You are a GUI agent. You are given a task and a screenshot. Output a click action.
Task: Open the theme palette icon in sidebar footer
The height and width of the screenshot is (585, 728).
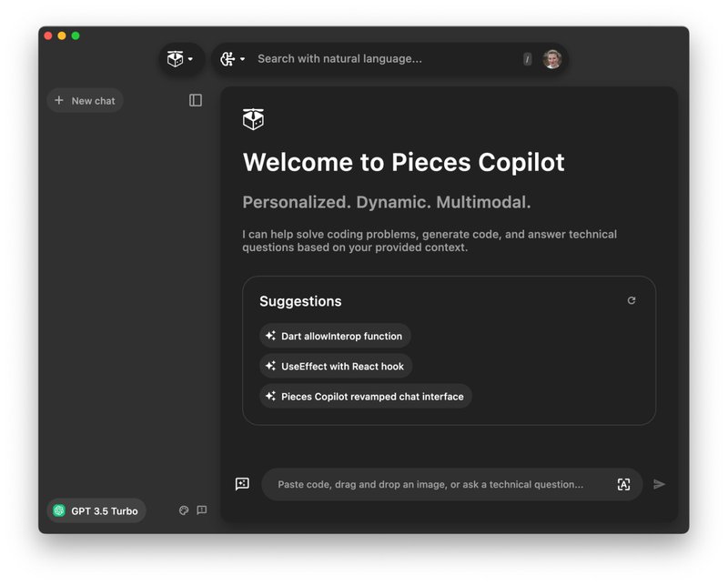184,510
